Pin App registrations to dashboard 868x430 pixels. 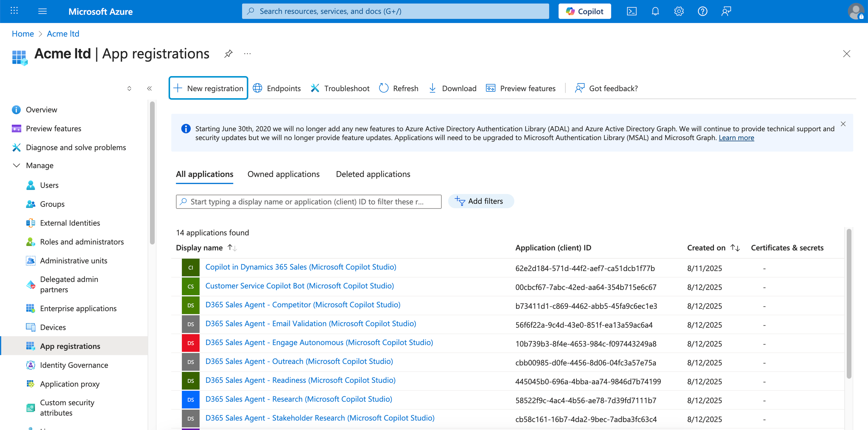(229, 54)
